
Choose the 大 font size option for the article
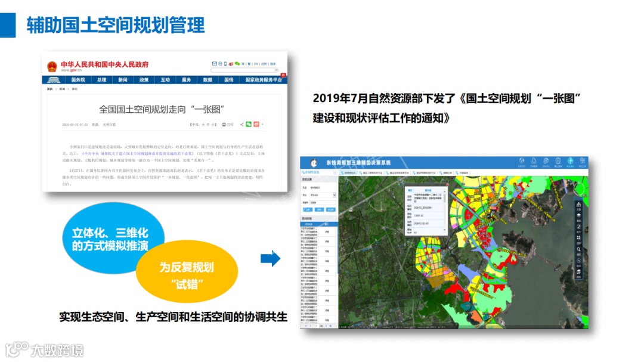[203, 125]
